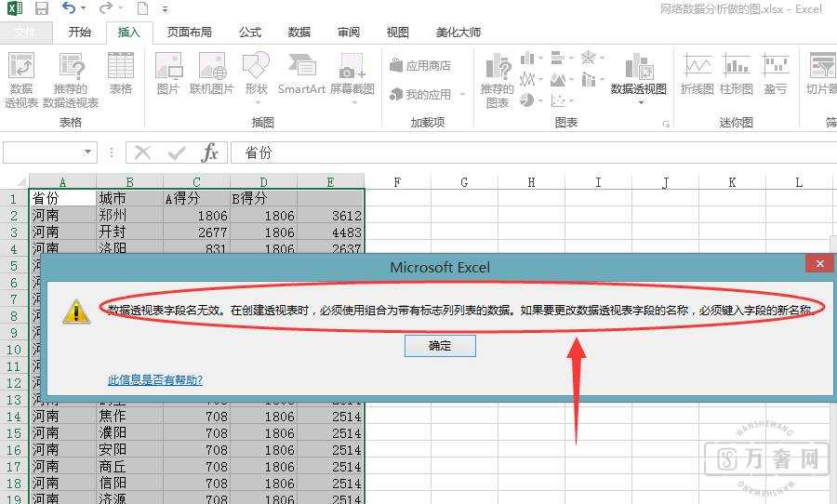
Task: Click the formula bar showing 省份
Action: [x=534, y=153]
